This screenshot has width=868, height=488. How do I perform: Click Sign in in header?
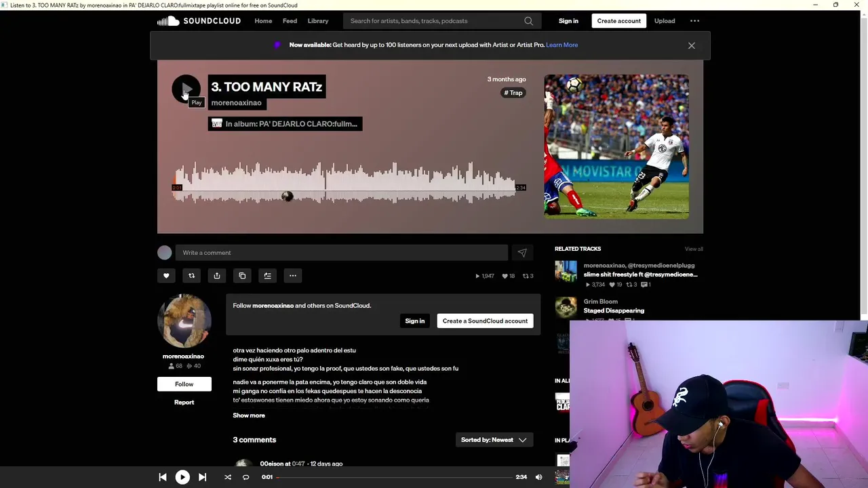568,21
